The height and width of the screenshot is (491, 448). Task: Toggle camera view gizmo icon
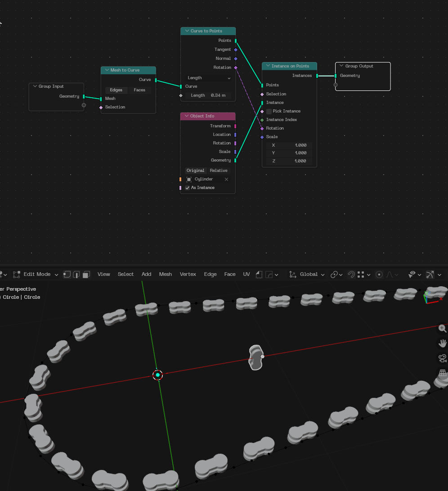click(442, 358)
